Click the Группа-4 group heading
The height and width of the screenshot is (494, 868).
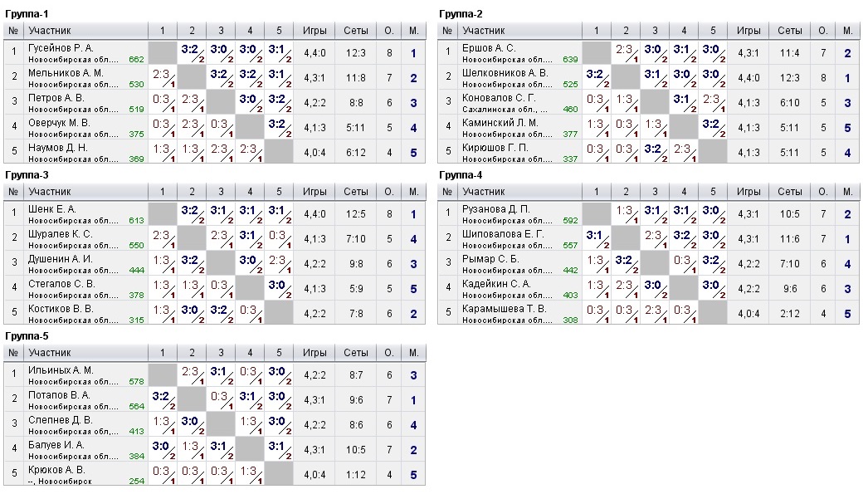[461, 175]
